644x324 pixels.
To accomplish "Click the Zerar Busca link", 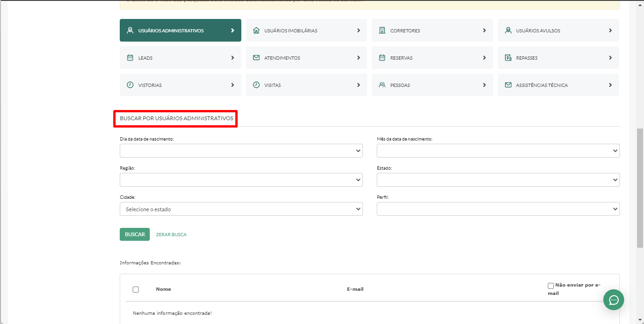I will pyautogui.click(x=172, y=235).
